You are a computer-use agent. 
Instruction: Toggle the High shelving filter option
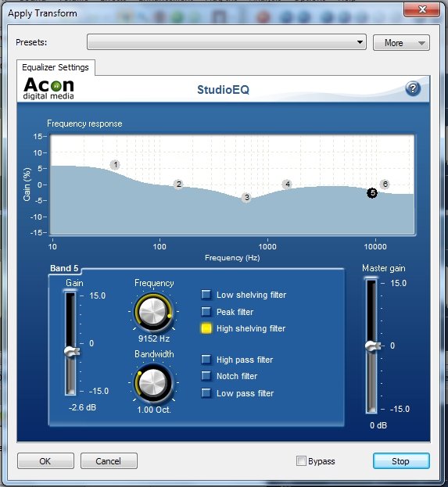click(206, 328)
